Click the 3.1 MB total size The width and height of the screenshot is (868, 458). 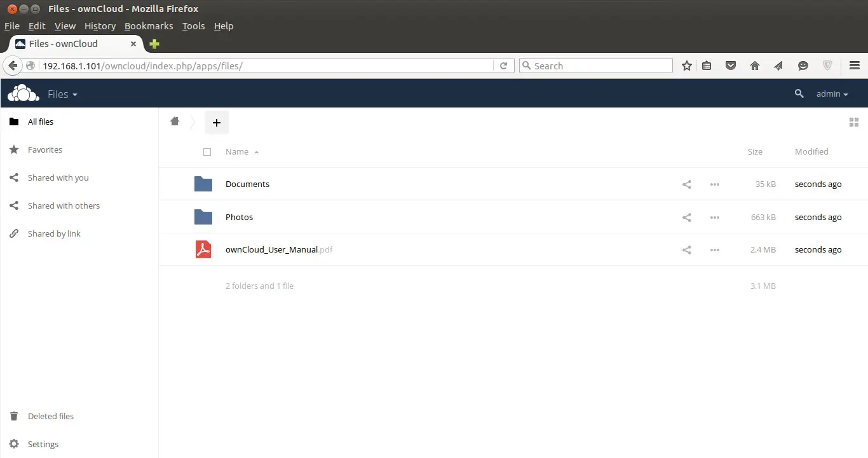(763, 286)
